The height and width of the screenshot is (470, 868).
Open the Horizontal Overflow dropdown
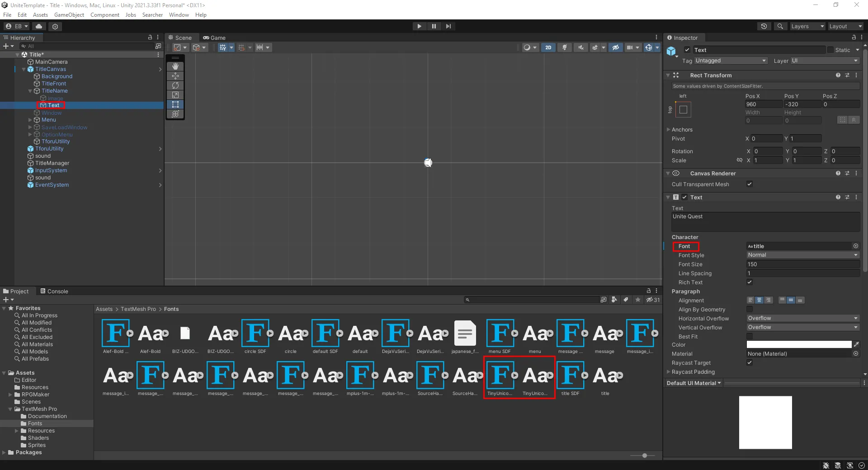(803, 318)
